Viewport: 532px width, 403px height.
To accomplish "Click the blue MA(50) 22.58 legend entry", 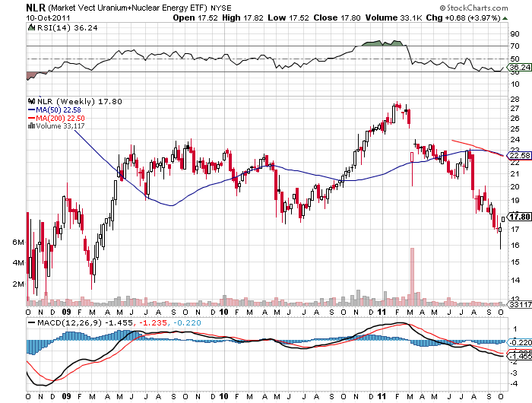I will click(54, 110).
